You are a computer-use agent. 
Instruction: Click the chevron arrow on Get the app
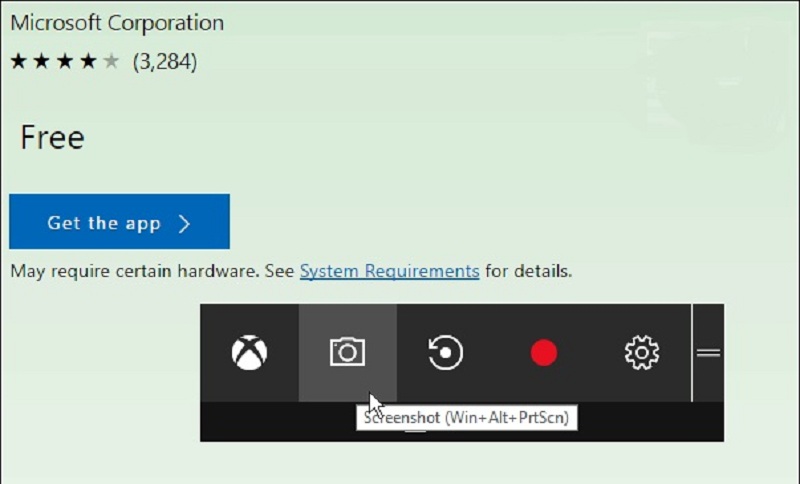(x=184, y=223)
